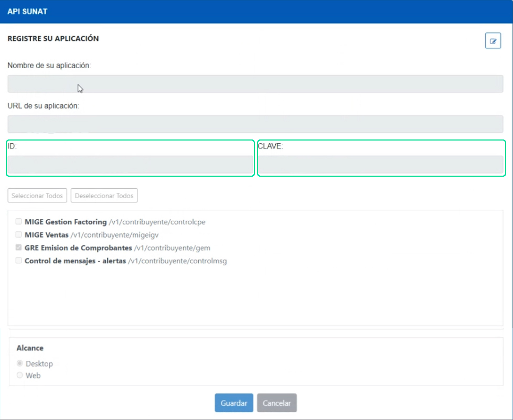Click the REGISTRE SU APLICACIÓN heading
This screenshot has width=513, height=420.
[53, 39]
